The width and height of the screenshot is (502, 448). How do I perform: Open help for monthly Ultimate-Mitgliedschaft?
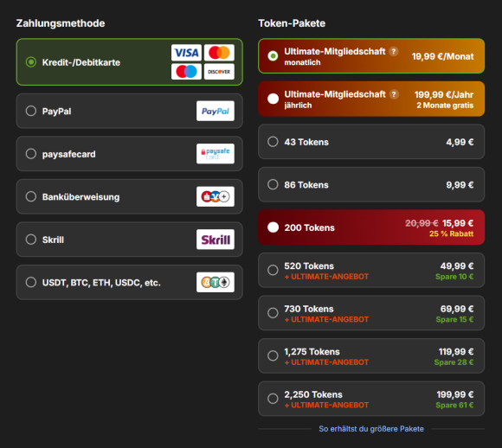tap(394, 52)
